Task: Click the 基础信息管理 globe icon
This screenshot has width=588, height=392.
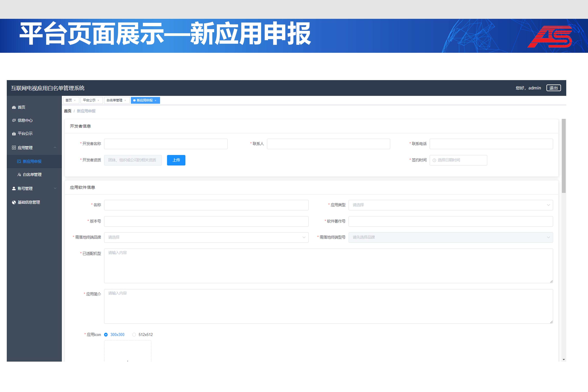Action: 14,202
